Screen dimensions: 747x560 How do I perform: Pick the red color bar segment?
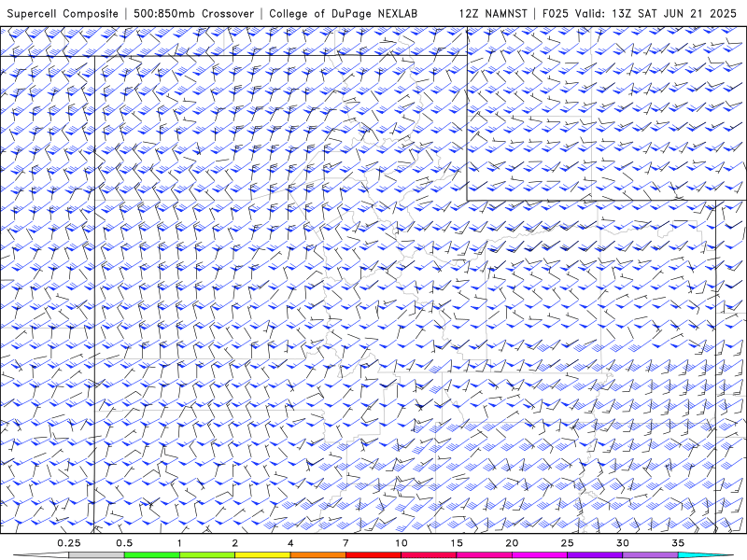coord(373,555)
